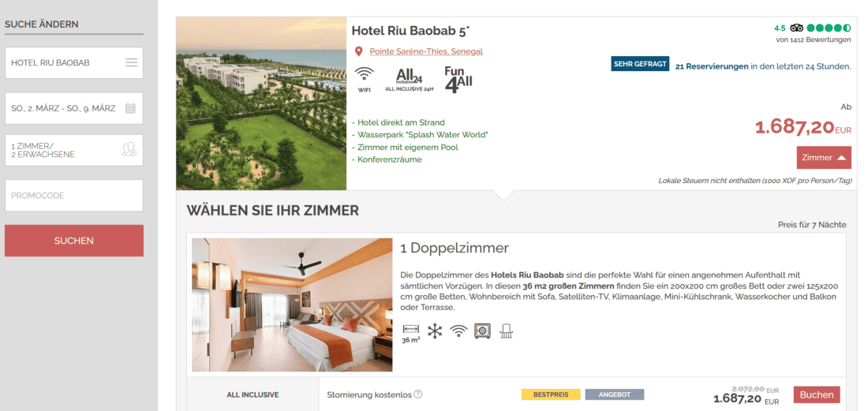
Task: Open the date range selector field
Action: [74, 108]
